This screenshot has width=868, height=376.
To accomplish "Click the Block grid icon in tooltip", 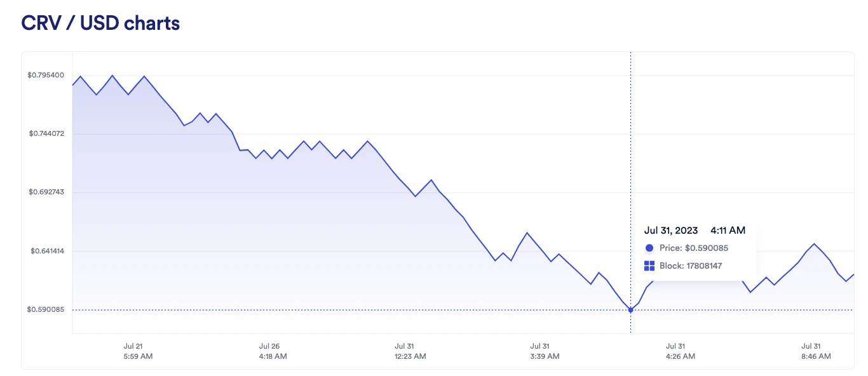I will (x=649, y=266).
